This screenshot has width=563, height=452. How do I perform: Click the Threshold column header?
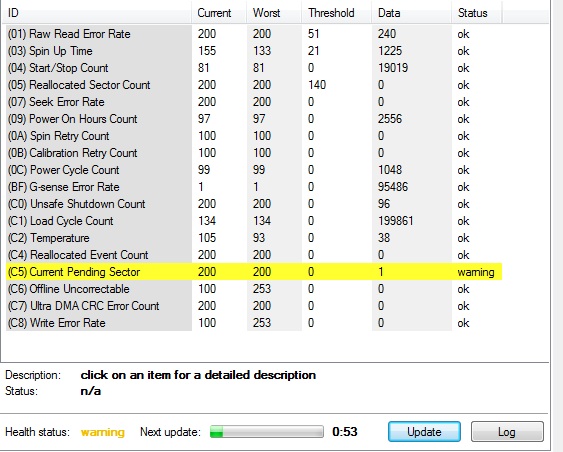[x=336, y=13]
